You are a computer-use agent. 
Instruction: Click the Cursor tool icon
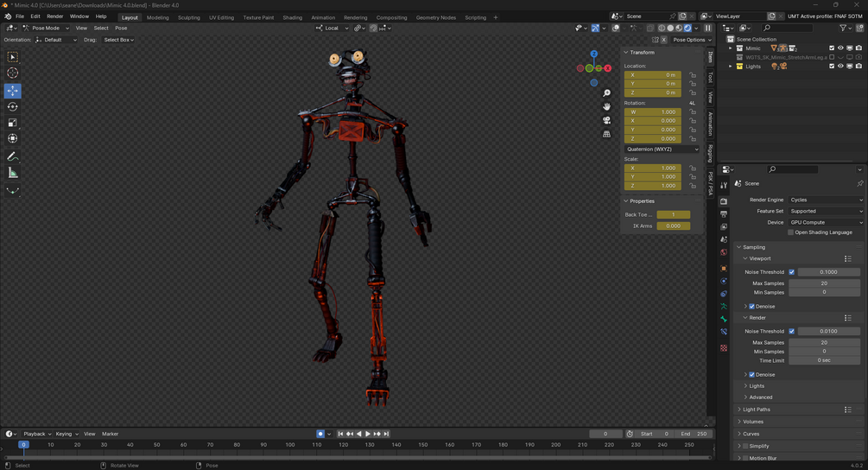coord(13,73)
